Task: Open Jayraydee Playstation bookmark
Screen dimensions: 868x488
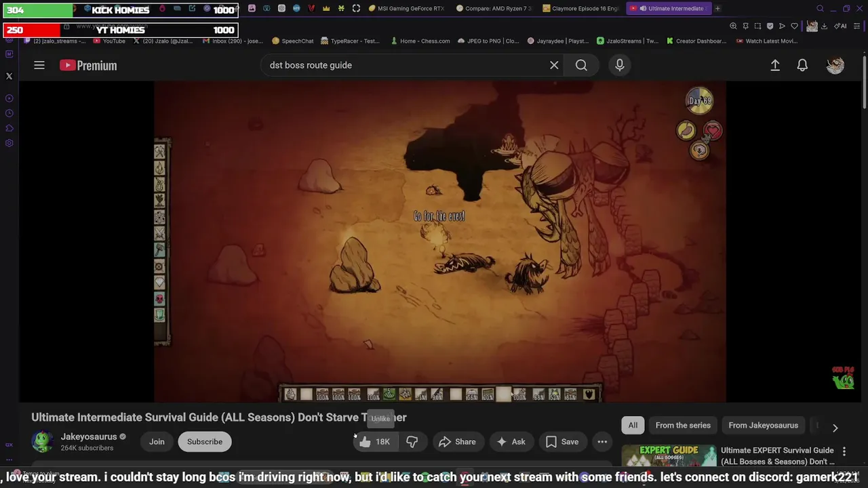Action: (559, 41)
